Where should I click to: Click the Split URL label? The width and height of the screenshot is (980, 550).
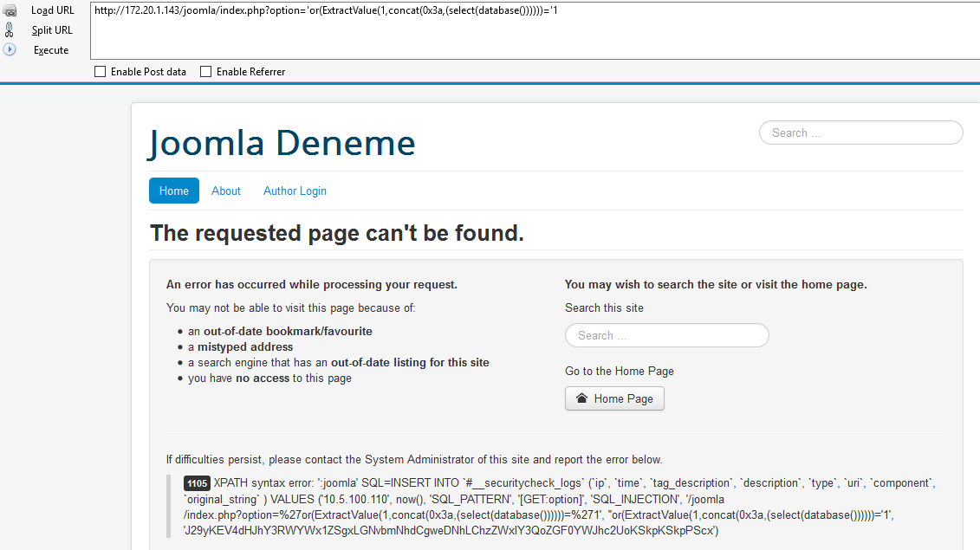52,30
